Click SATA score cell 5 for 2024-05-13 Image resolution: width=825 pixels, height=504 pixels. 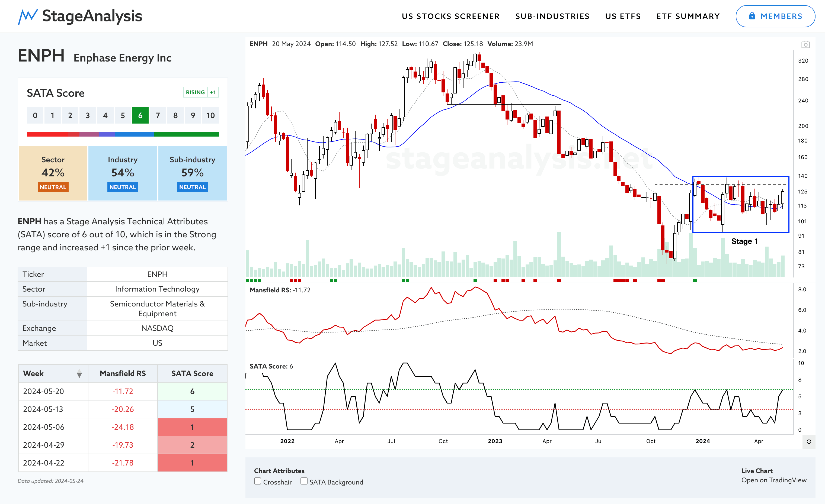tap(192, 409)
